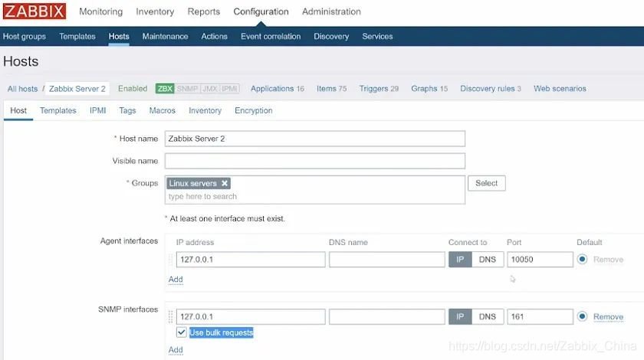Screen dimensions: 644x360
Task: Click the SNMP interface port 161 field
Action: pyautogui.click(x=540, y=316)
